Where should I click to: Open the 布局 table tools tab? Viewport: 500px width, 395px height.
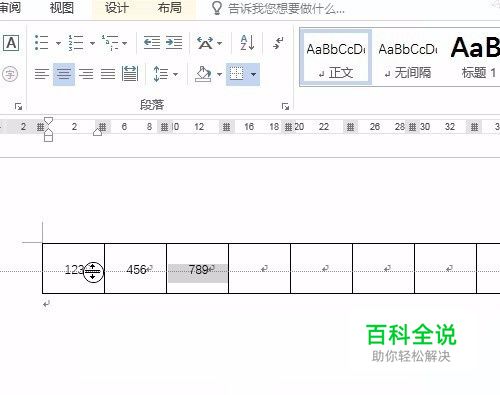click(170, 8)
